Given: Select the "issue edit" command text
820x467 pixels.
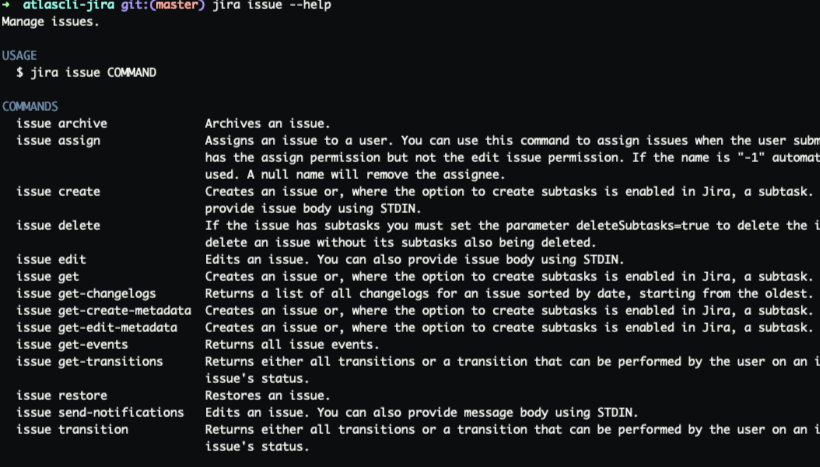Looking at the screenshot, I should pyautogui.click(x=51, y=259).
